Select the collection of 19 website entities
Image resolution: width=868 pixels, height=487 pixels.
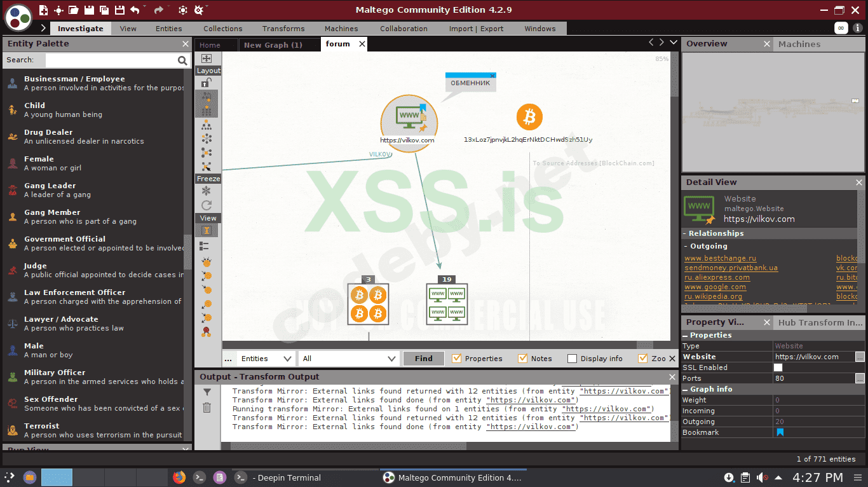(447, 304)
